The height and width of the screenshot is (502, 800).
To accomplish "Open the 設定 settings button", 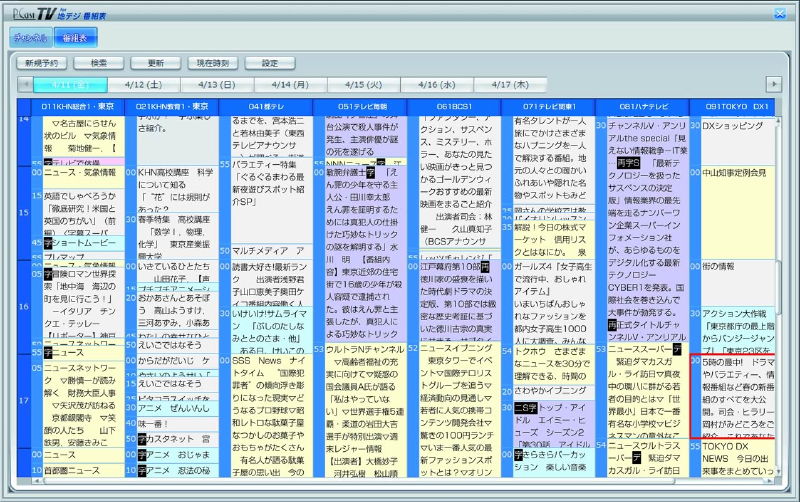I will pyautogui.click(x=270, y=62).
